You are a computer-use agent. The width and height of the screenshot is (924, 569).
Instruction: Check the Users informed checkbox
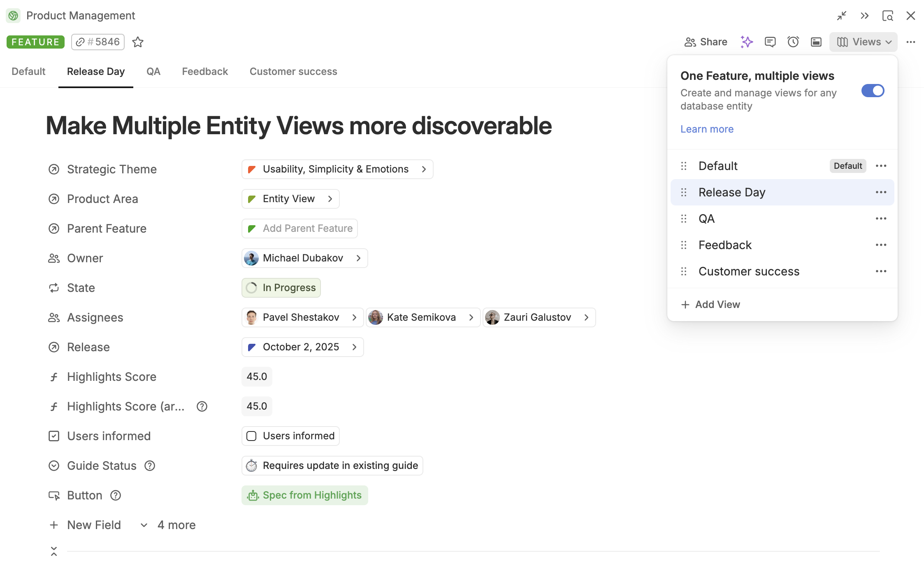[251, 436]
